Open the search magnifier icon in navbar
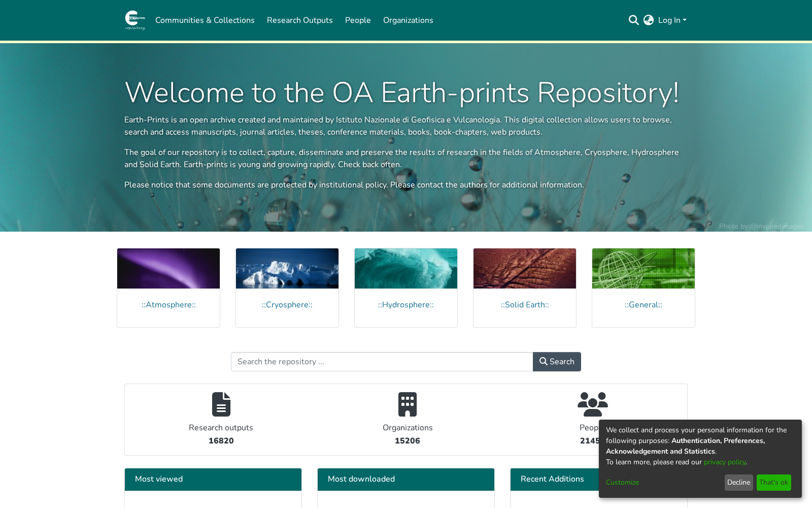812x508 pixels. [633, 20]
